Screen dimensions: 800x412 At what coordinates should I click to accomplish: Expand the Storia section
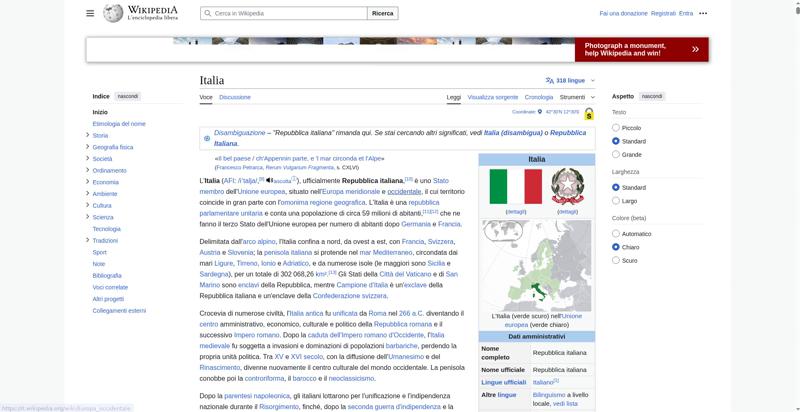(88, 135)
